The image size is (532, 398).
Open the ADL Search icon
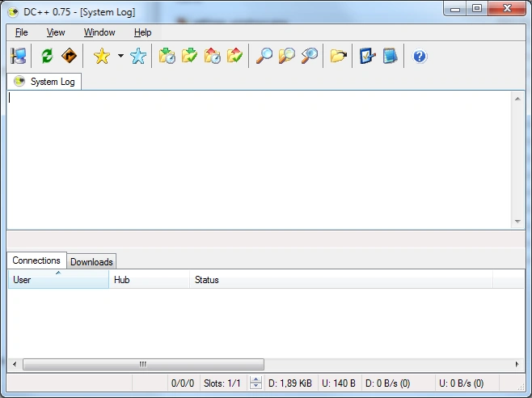287,56
